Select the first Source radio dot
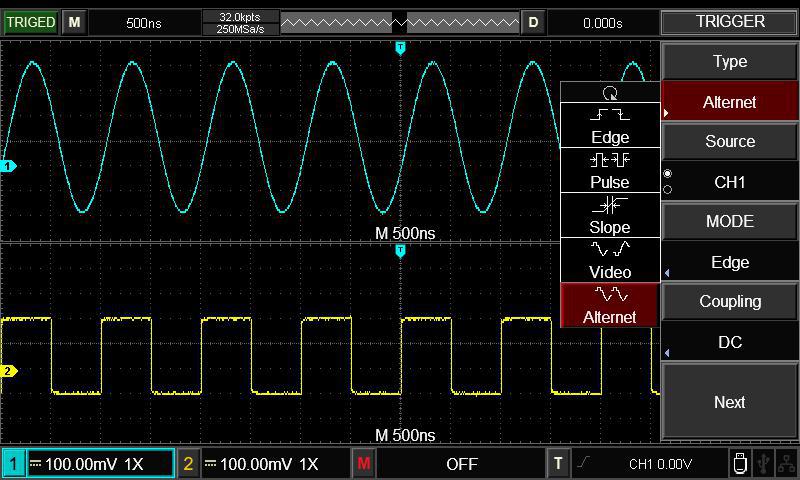800x480 pixels. click(668, 174)
